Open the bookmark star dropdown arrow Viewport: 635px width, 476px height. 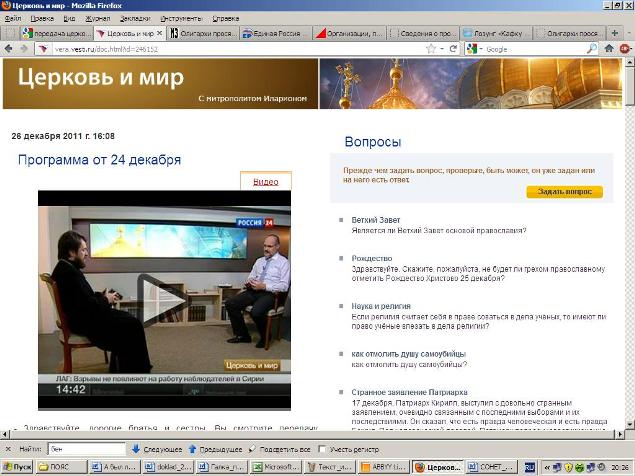pos(442,49)
